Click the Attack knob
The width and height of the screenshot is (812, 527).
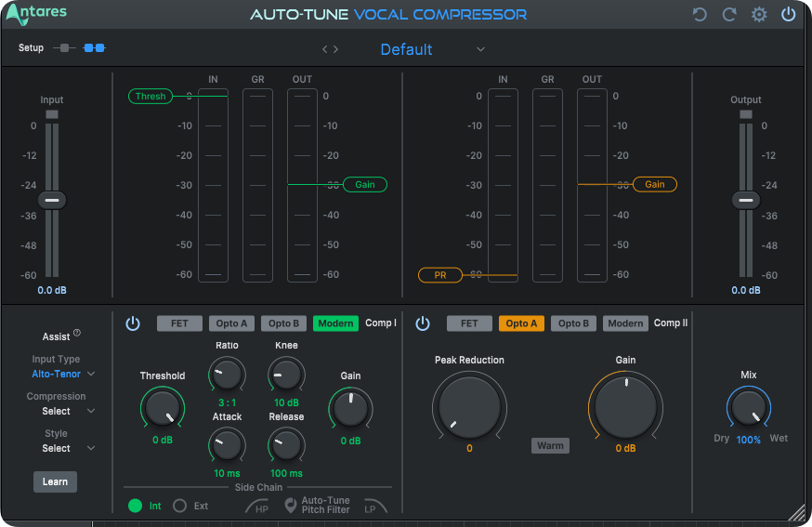click(227, 445)
